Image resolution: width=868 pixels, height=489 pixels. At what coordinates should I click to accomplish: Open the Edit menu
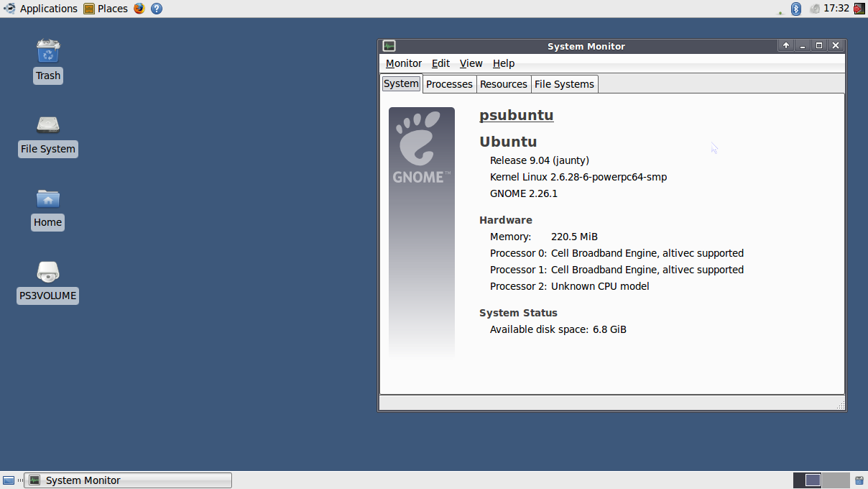click(x=440, y=63)
